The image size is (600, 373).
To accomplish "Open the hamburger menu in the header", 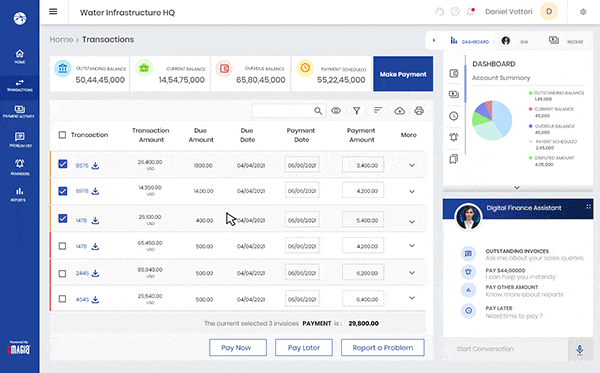I will pyautogui.click(x=53, y=11).
